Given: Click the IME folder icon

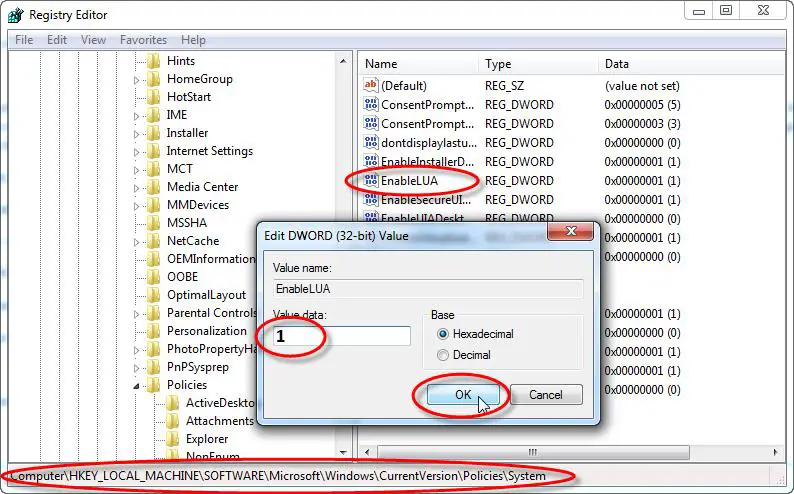Looking at the screenshot, I should 153,115.
